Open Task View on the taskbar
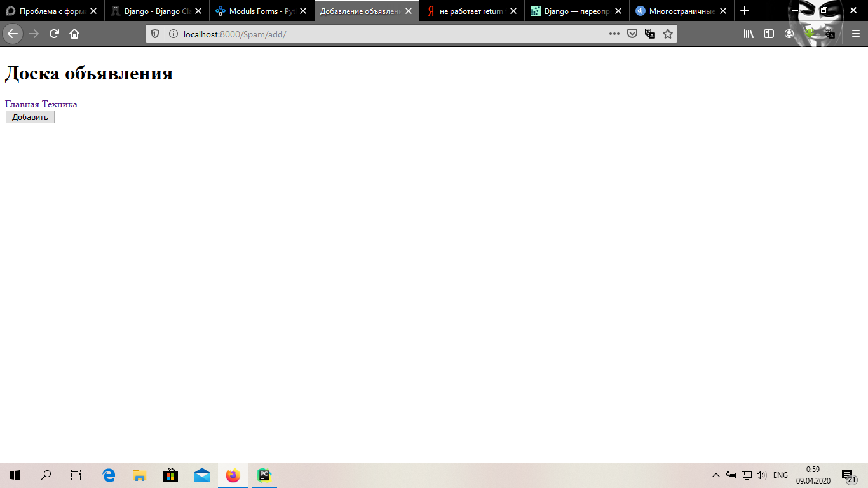 [x=76, y=475]
